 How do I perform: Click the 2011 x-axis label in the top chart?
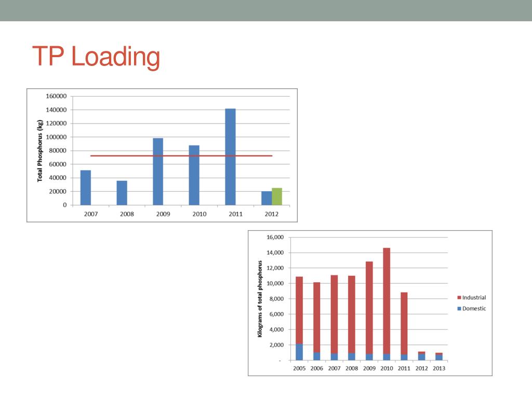235,214
